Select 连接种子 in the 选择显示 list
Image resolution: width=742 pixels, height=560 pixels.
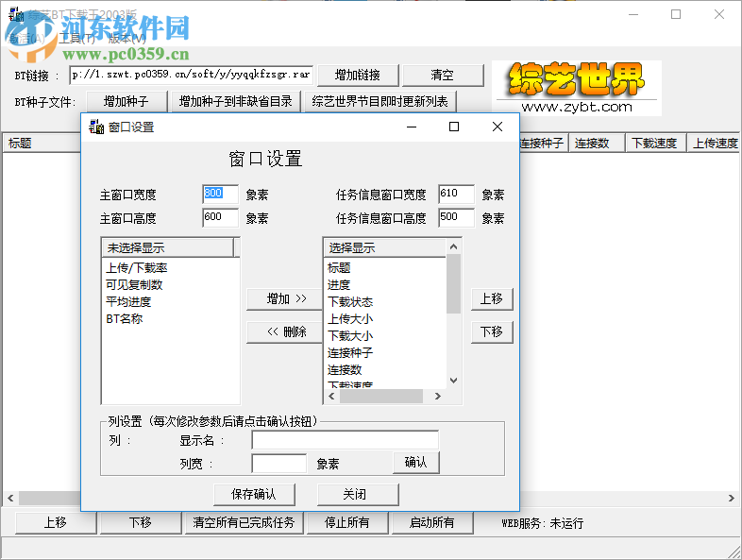(x=350, y=353)
